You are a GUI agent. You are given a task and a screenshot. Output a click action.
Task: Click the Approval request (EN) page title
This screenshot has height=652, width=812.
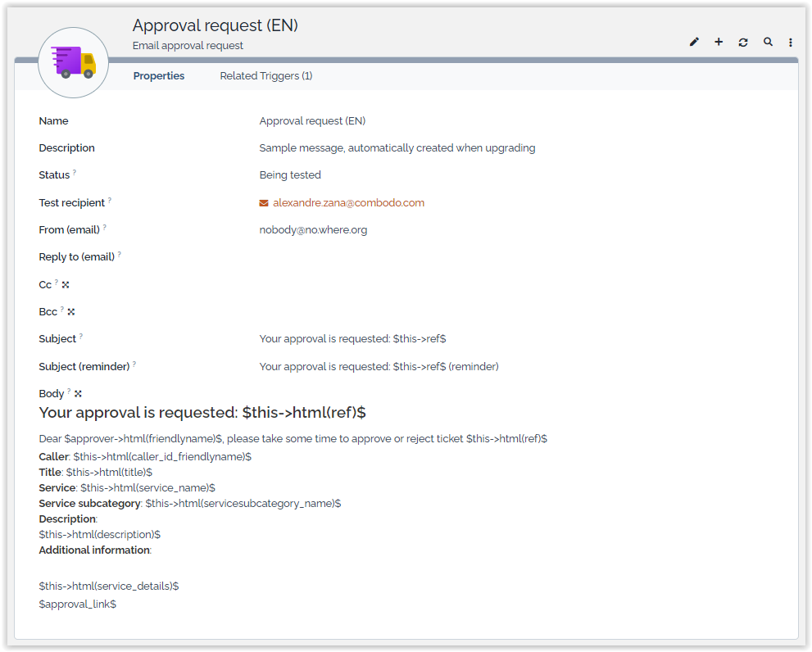[215, 26]
